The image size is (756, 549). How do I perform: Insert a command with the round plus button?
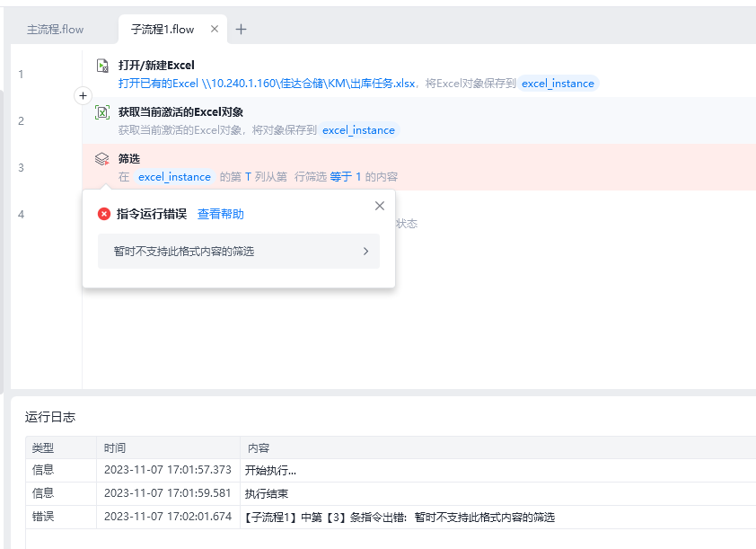tap(83, 95)
